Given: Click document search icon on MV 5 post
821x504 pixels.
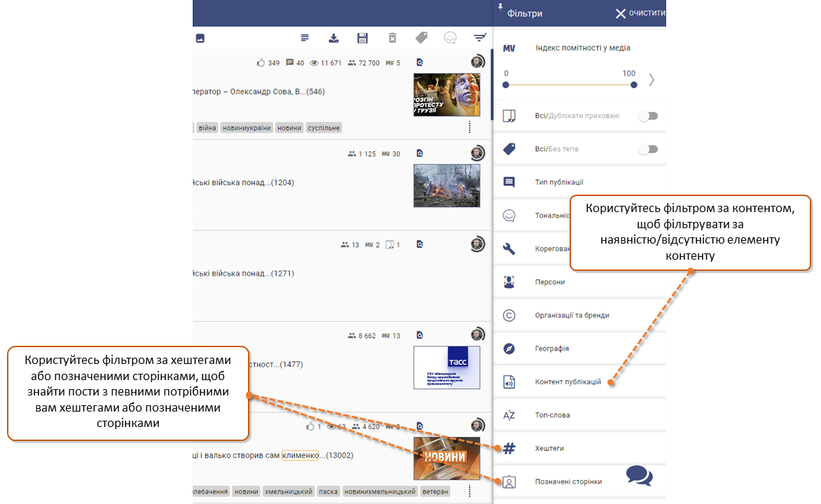Looking at the screenshot, I should [x=420, y=62].
